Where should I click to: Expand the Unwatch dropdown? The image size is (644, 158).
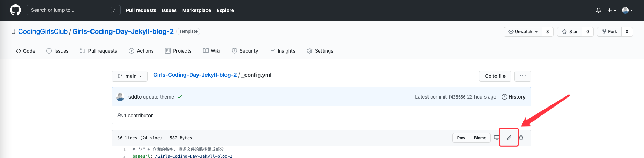[x=523, y=32]
